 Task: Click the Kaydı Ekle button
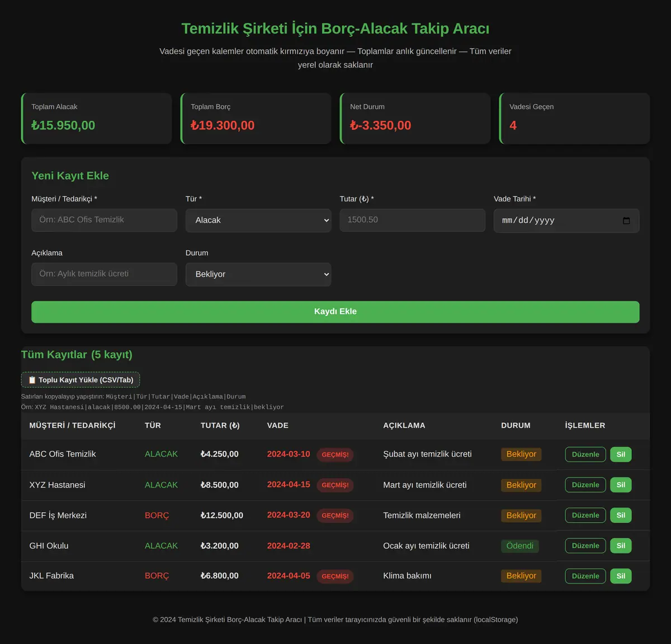coord(335,312)
